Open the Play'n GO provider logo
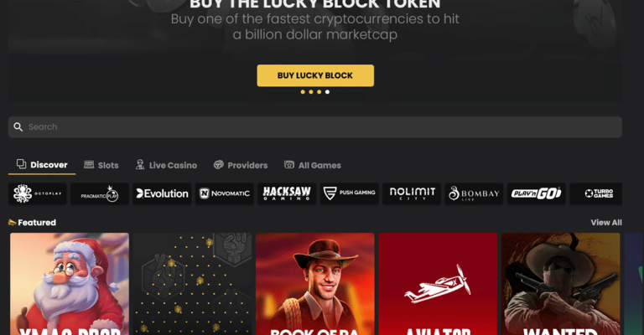Viewport: 644px width, 335px height. click(537, 193)
